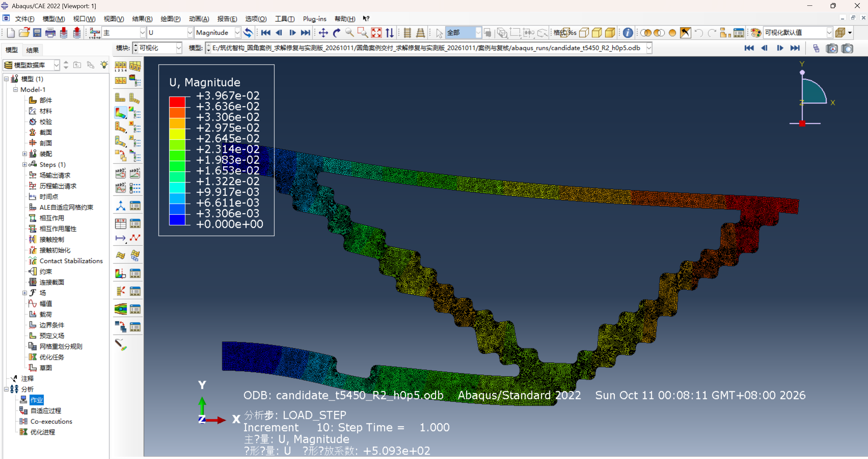Click the ODB file path field

tap(429, 48)
